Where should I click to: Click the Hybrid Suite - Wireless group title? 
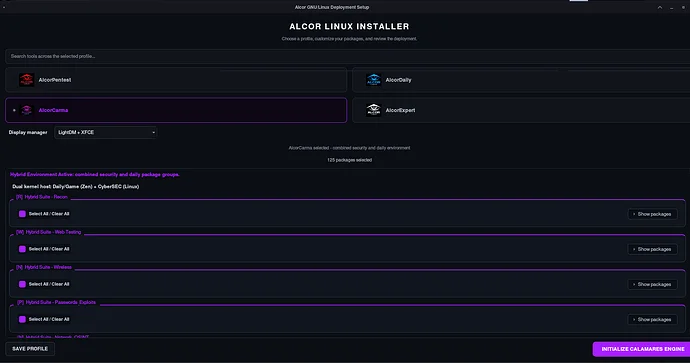coord(44,268)
